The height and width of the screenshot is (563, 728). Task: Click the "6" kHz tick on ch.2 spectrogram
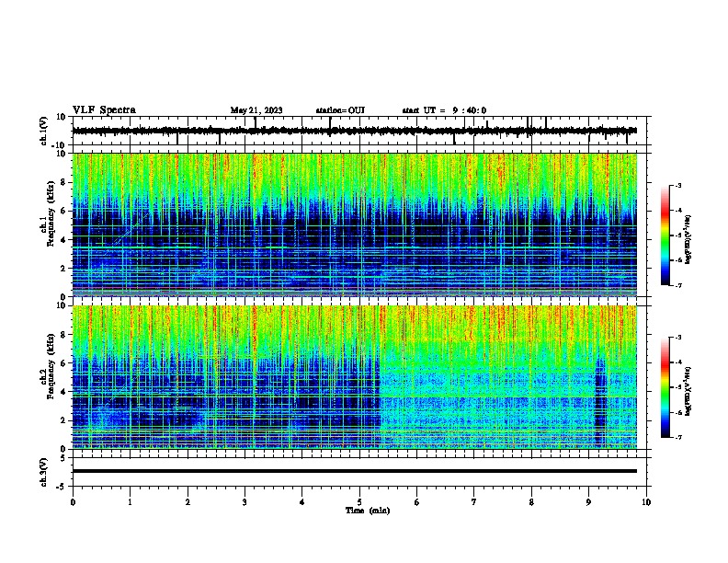(63, 363)
